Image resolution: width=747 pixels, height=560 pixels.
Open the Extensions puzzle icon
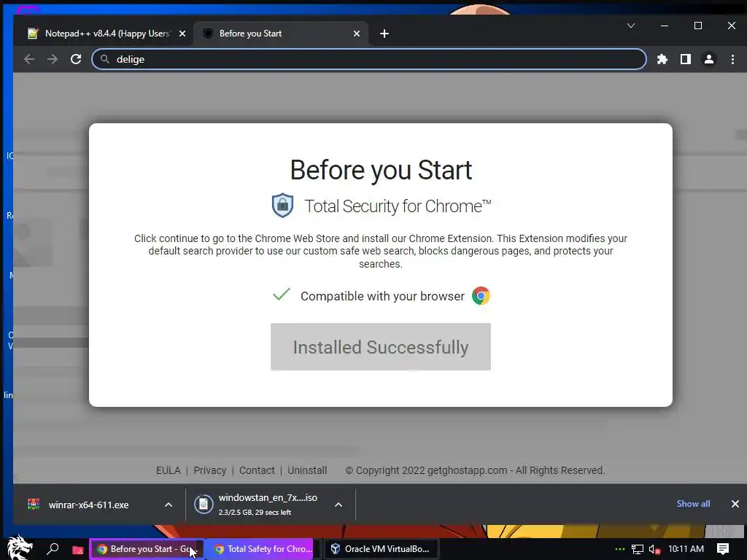pos(662,59)
